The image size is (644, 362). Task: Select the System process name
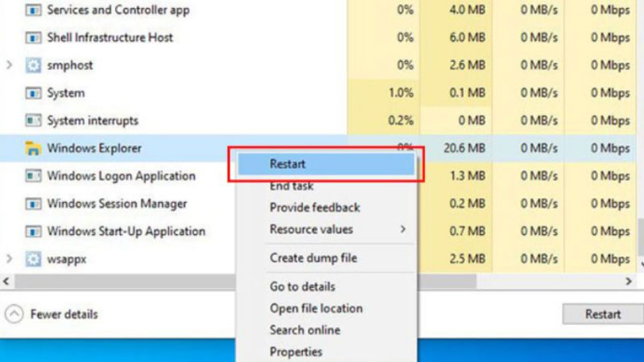click(66, 93)
